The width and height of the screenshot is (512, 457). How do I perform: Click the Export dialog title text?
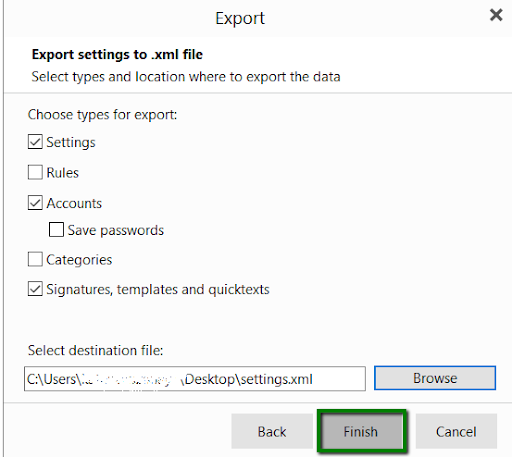(x=240, y=18)
